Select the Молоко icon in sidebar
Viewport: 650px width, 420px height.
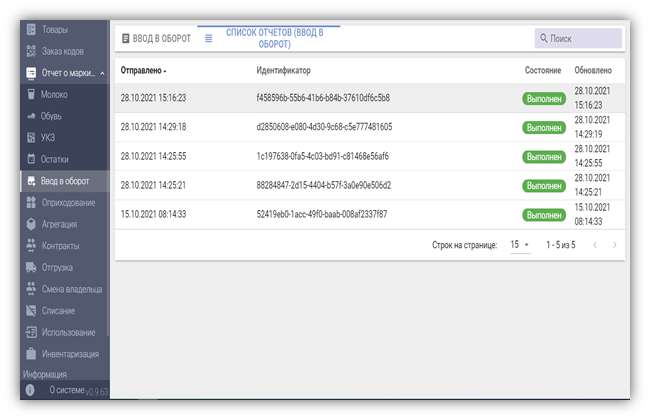click(x=31, y=94)
